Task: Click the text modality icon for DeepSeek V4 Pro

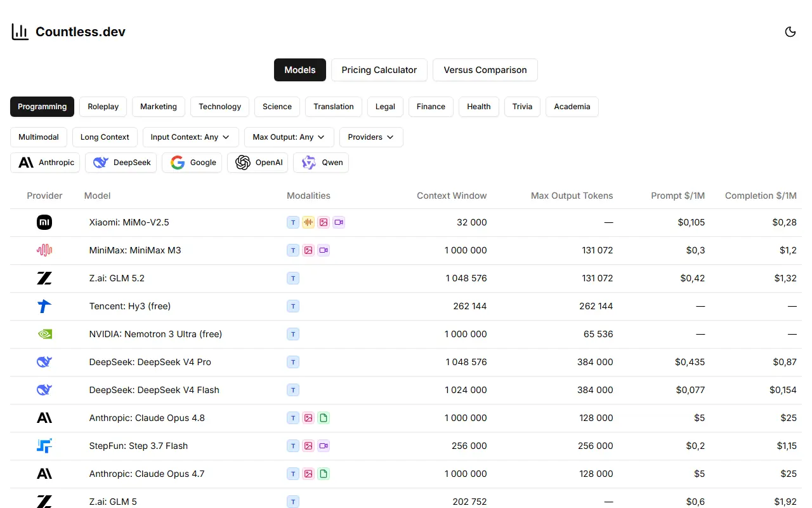Action: tap(293, 362)
